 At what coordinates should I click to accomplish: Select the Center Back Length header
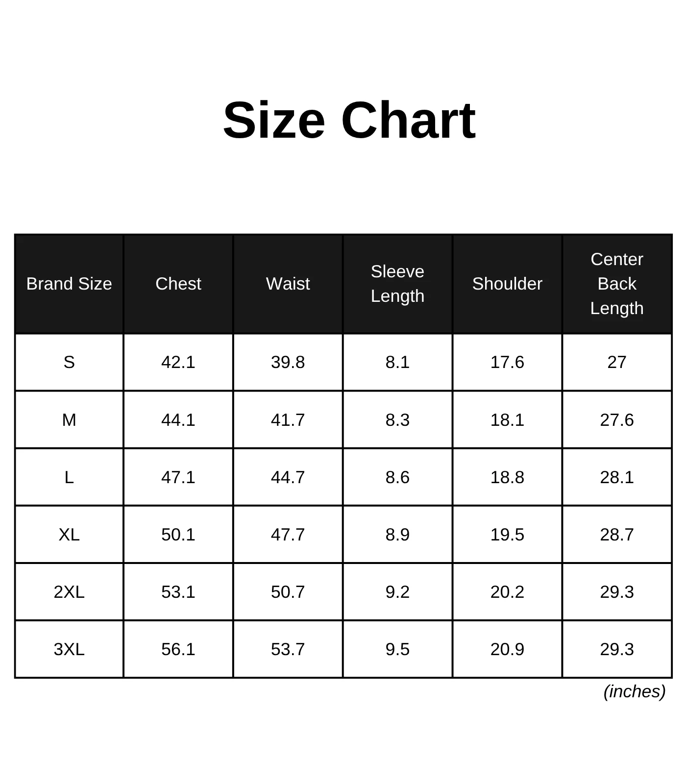[x=617, y=284]
